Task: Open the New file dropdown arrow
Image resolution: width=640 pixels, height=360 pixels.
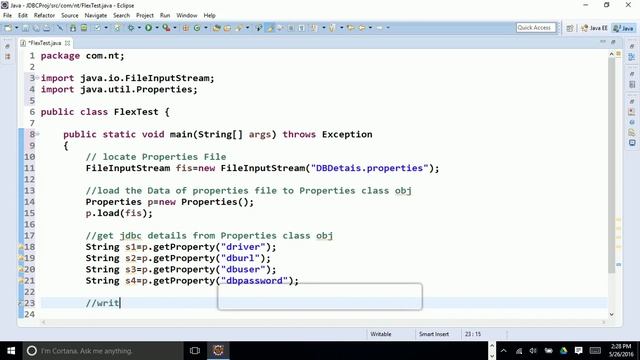Action: (x=17, y=28)
